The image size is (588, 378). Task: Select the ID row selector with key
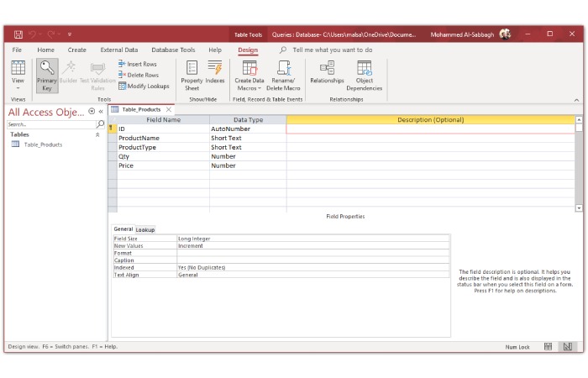point(112,129)
